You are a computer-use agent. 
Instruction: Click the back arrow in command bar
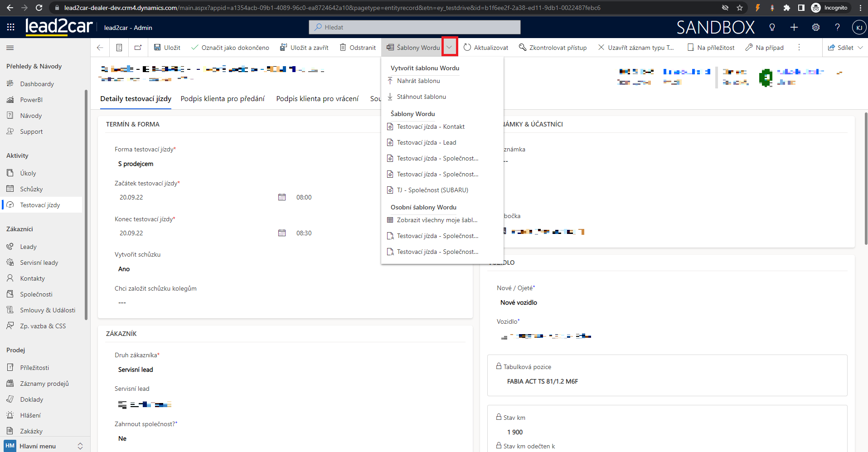pos(100,48)
